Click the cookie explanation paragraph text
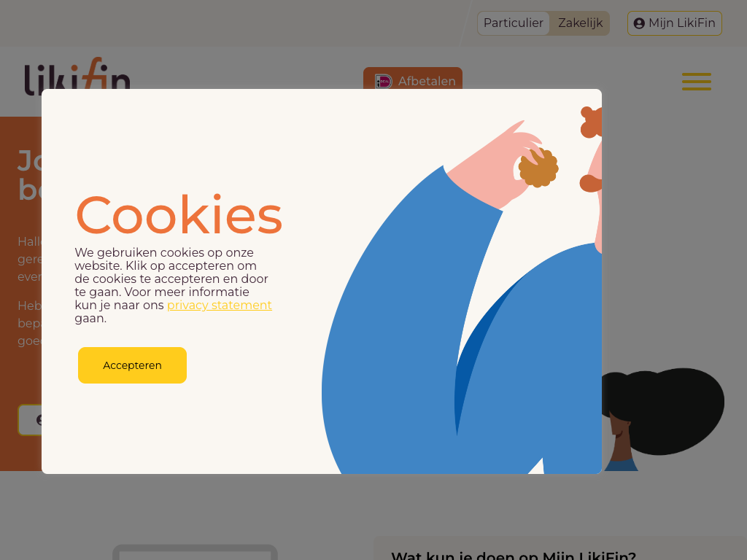This screenshot has width=747, height=560. tap(173, 285)
